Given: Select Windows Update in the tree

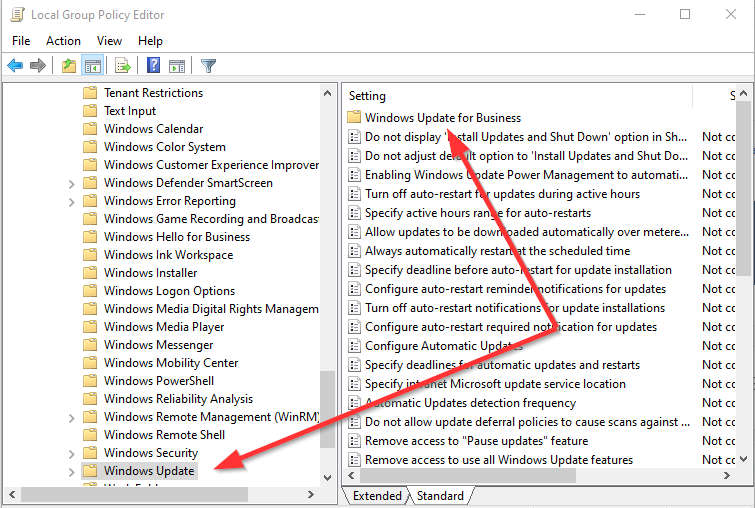Looking at the screenshot, I should (x=149, y=470).
